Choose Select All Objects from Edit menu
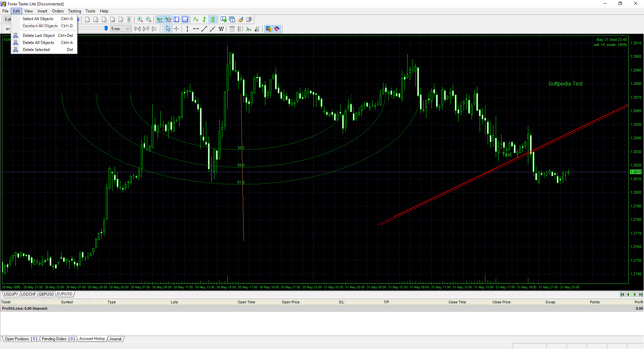The image size is (644, 349). click(44, 19)
